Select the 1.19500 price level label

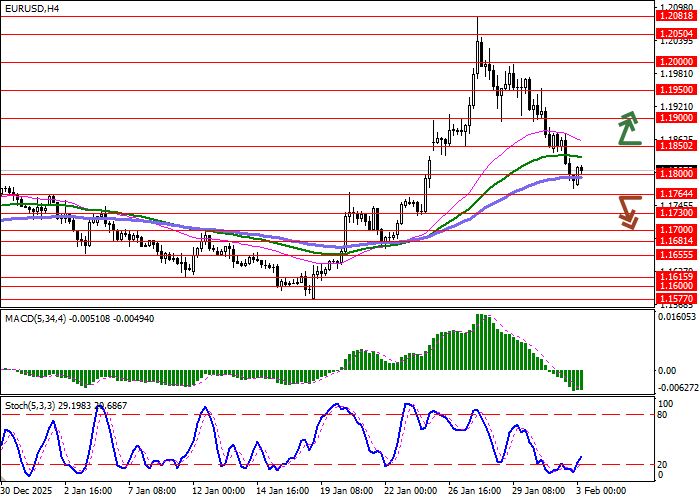click(x=676, y=90)
